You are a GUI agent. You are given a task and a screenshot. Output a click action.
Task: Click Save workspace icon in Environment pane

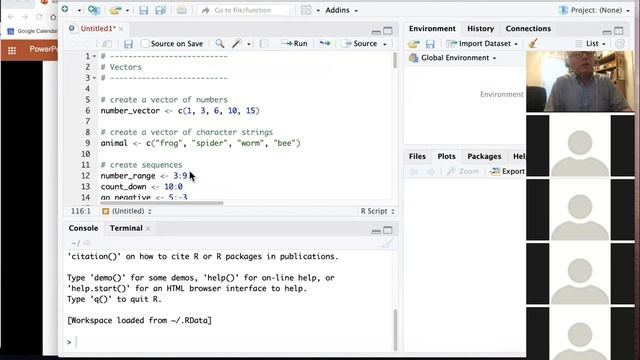[430, 44]
